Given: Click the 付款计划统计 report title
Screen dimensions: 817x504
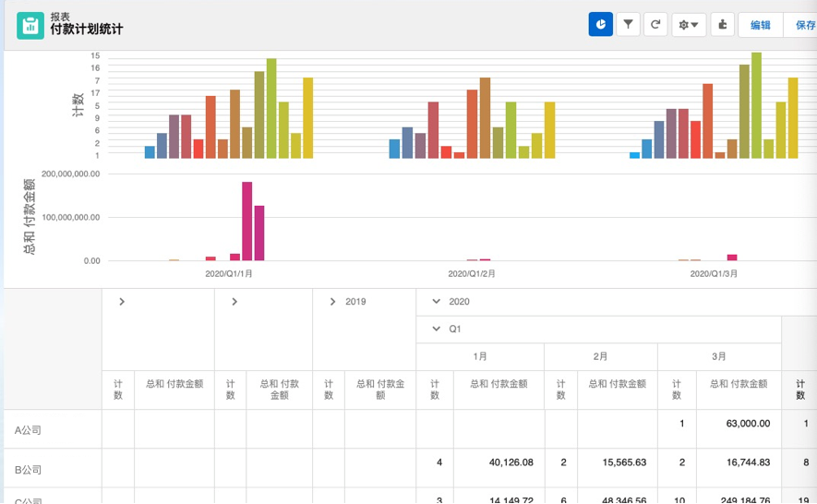Looking at the screenshot, I should click(87, 30).
